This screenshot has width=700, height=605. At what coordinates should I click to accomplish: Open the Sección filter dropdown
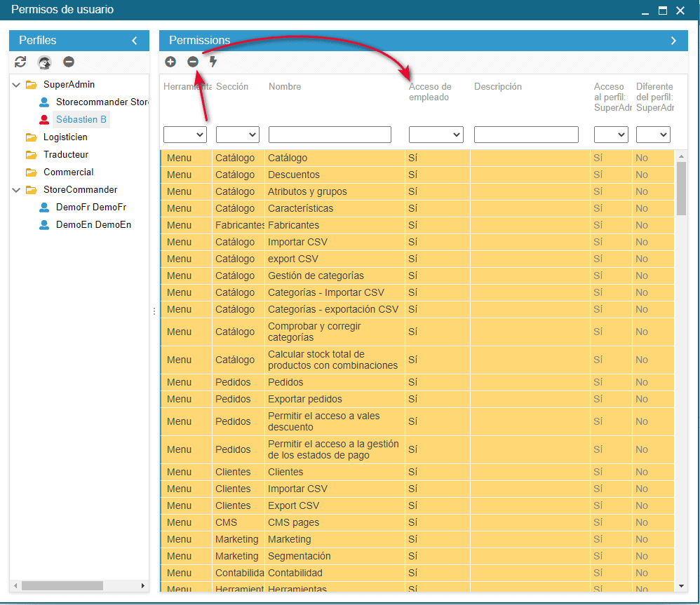coord(238,135)
